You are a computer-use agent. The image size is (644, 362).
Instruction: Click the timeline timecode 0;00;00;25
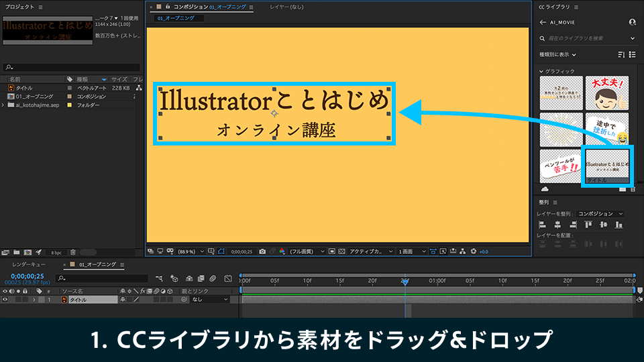tap(27, 276)
